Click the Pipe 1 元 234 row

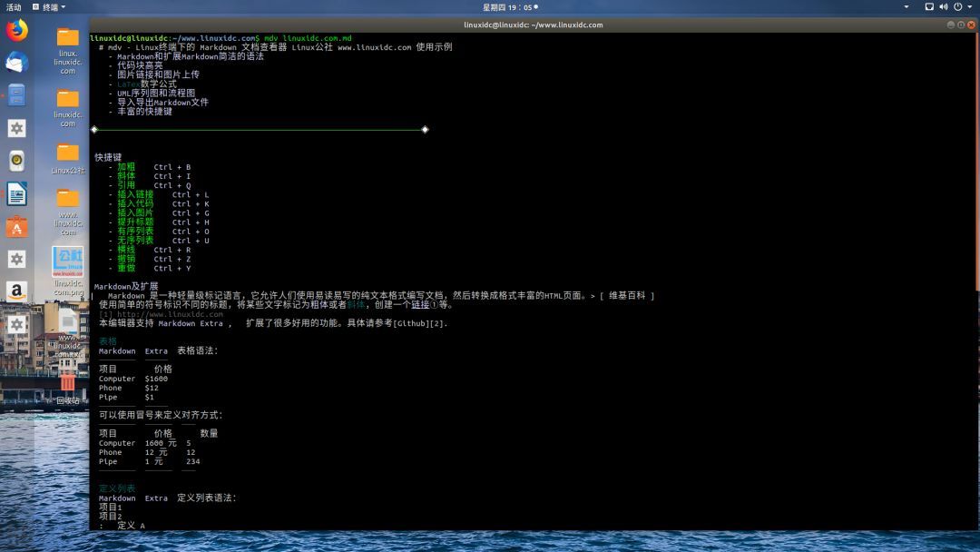coord(150,461)
